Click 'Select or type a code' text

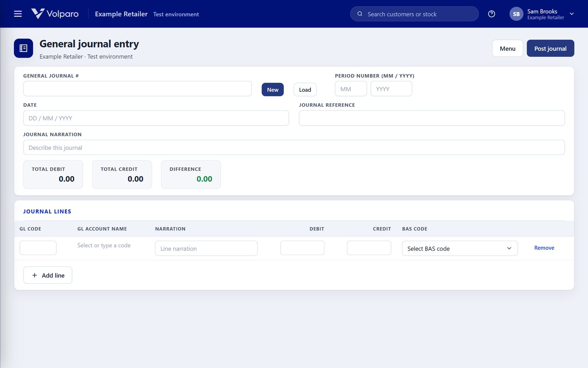coord(104,245)
